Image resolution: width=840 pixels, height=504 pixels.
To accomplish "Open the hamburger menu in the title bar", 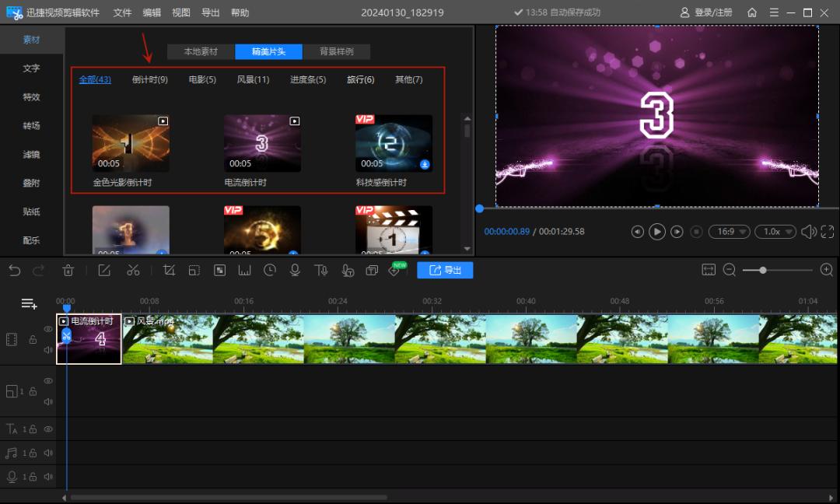I will point(774,12).
